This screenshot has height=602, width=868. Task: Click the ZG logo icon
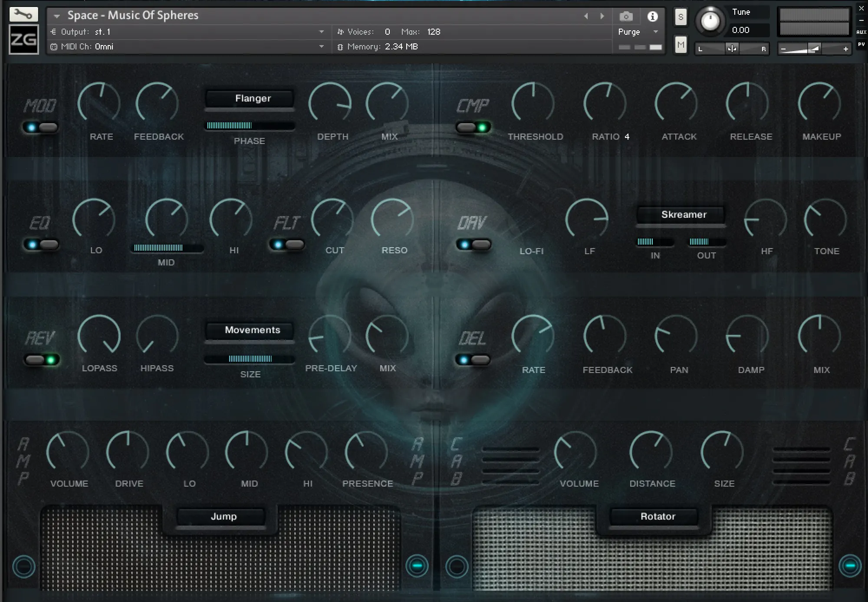click(x=24, y=39)
